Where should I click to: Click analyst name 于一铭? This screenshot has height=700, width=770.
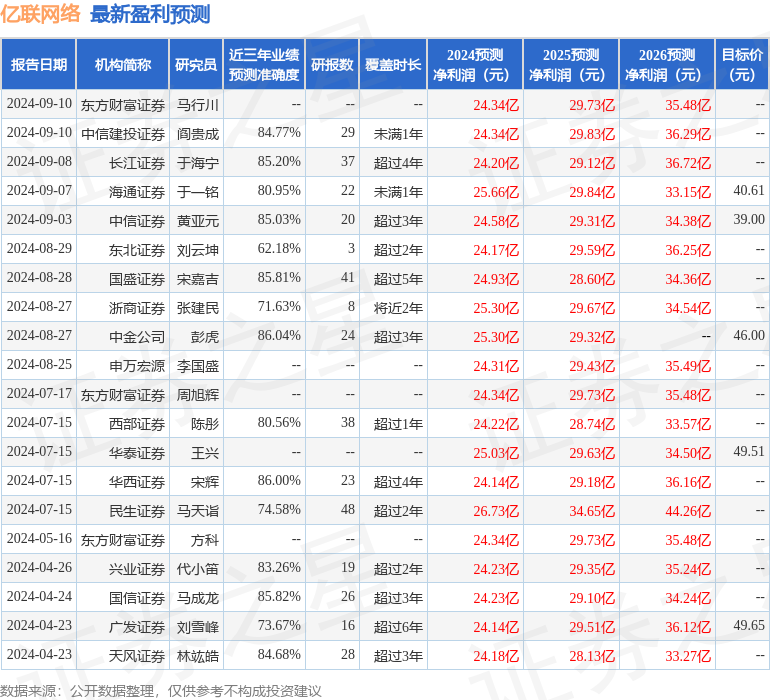tap(198, 192)
